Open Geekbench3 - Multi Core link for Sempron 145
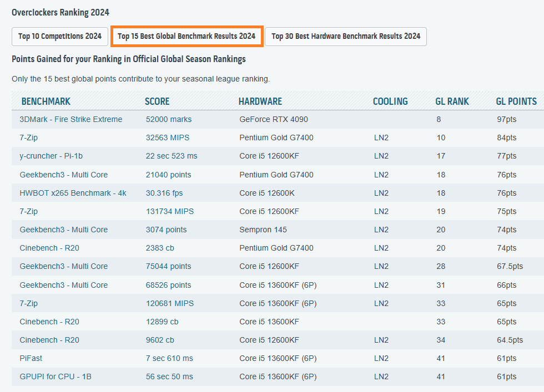Screen dimensions: 544x392 pos(63,230)
